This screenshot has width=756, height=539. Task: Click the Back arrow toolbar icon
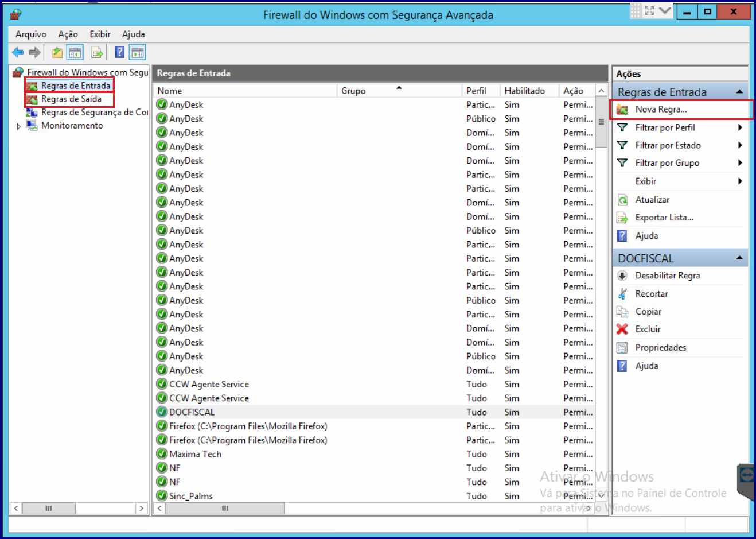coord(18,52)
